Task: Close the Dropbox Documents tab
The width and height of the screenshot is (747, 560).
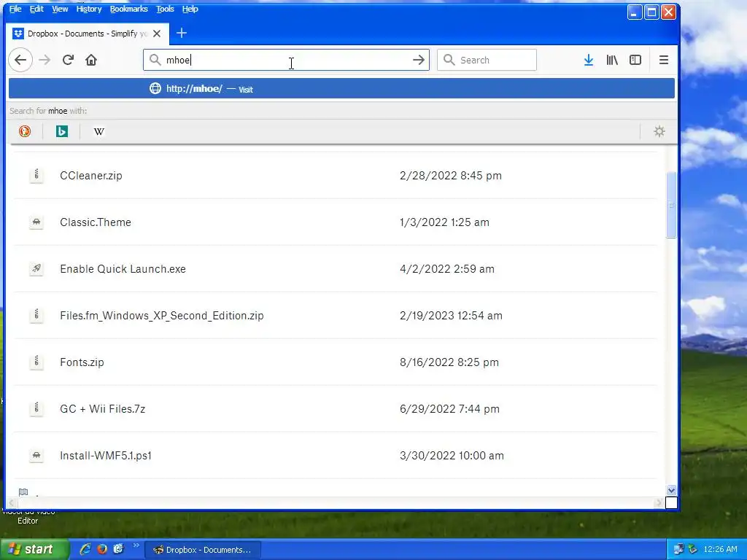Action: click(157, 34)
